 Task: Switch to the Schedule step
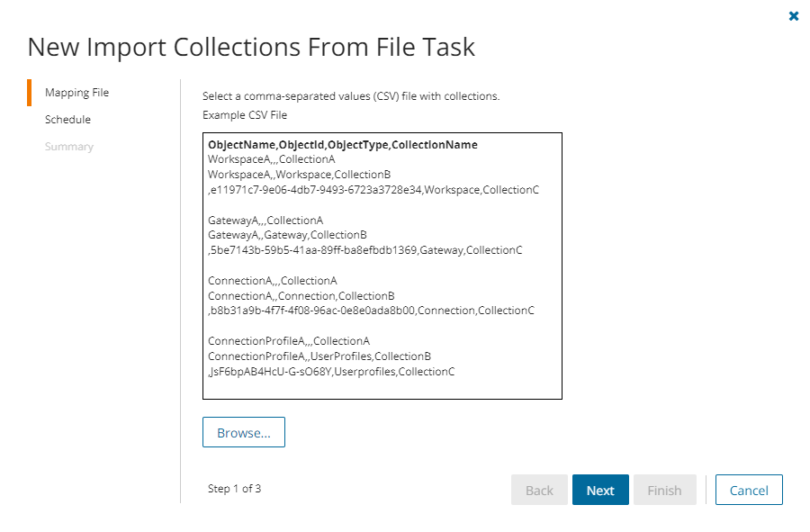tap(67, 120)
